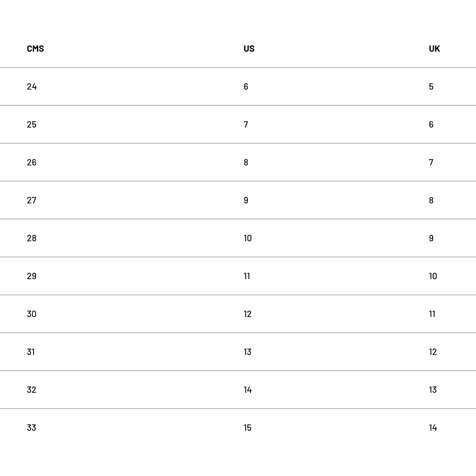Click the 25 cm row value
Image resolution: width=476 pixels, height=476 pixels.
(x=32, y=124)
